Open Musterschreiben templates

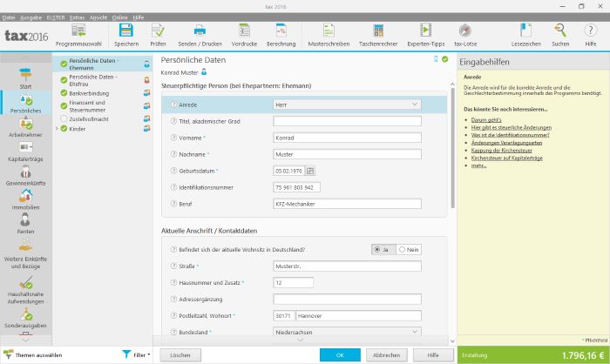coord(329,35)
